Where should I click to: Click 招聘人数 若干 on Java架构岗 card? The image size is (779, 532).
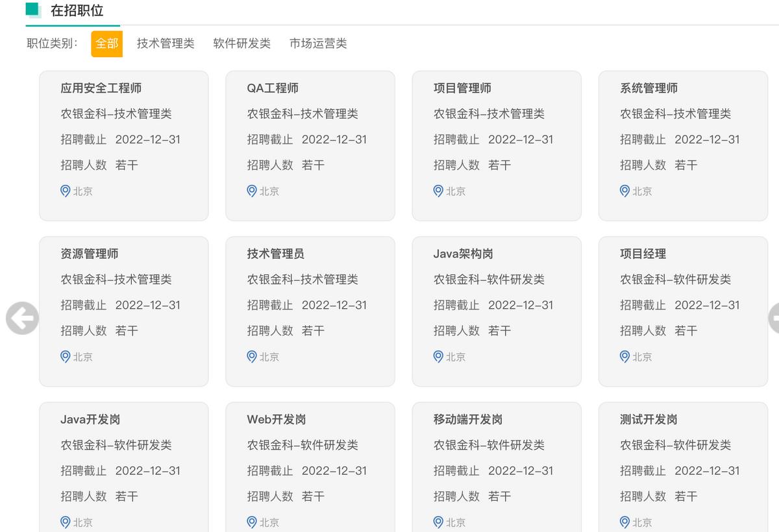[472, 330]
